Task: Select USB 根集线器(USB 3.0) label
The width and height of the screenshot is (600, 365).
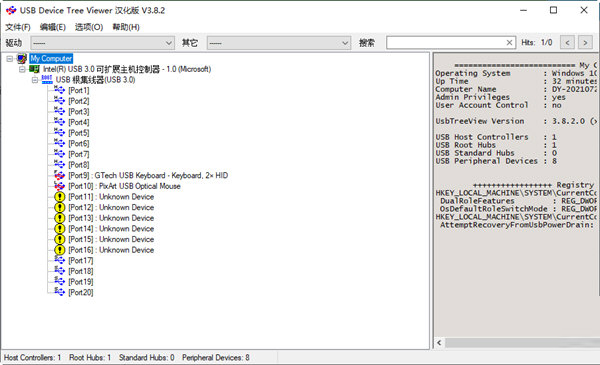Action: point(95,80)
